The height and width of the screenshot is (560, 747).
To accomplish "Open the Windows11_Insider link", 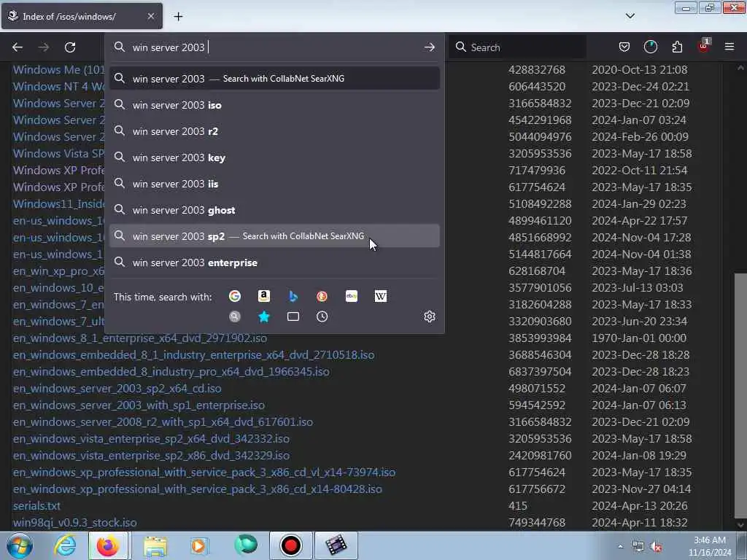I will coord(58,204).
